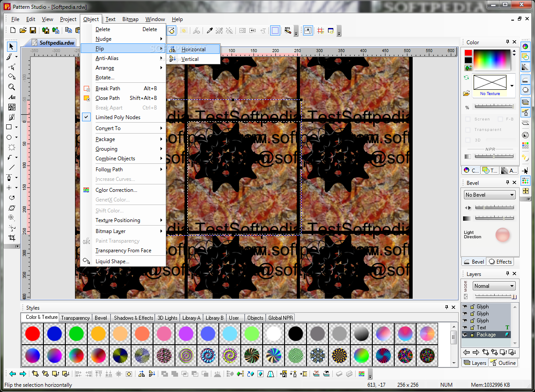Viewport: 535px width, 392px height.
Task: Expand the Convert To submenu
Action: [123, 128]
